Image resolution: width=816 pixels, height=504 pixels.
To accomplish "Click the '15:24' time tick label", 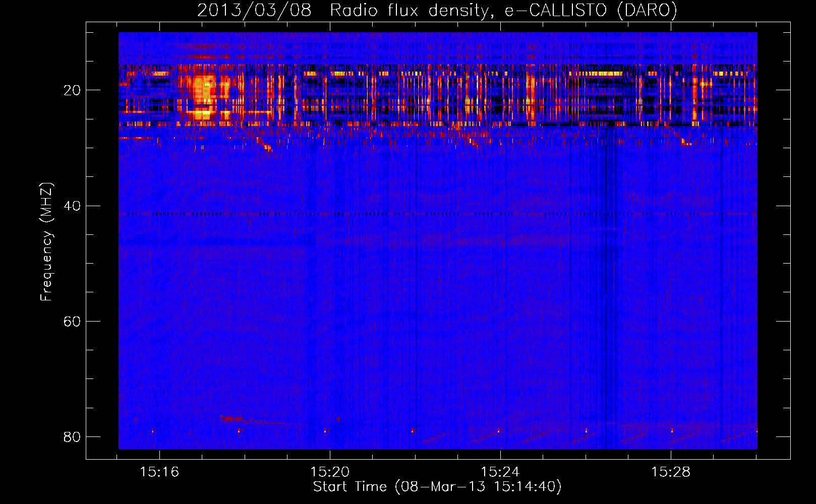I will tap(500, 472).
